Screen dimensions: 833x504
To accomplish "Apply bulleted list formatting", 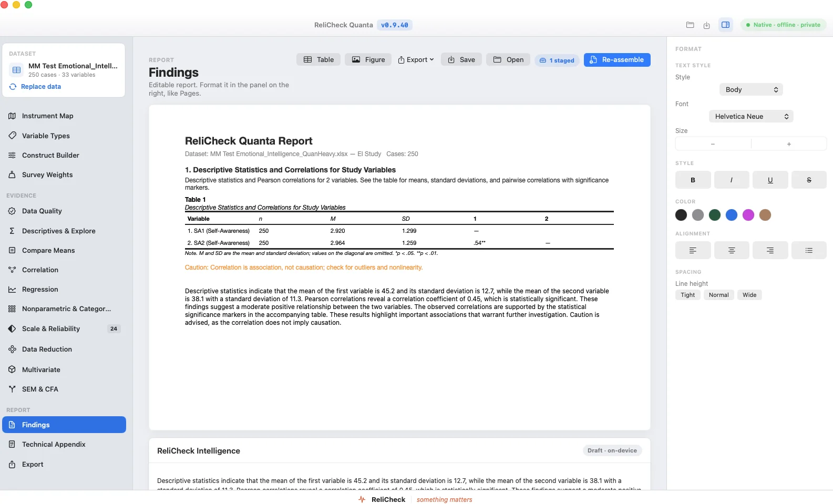I will 809,250.
